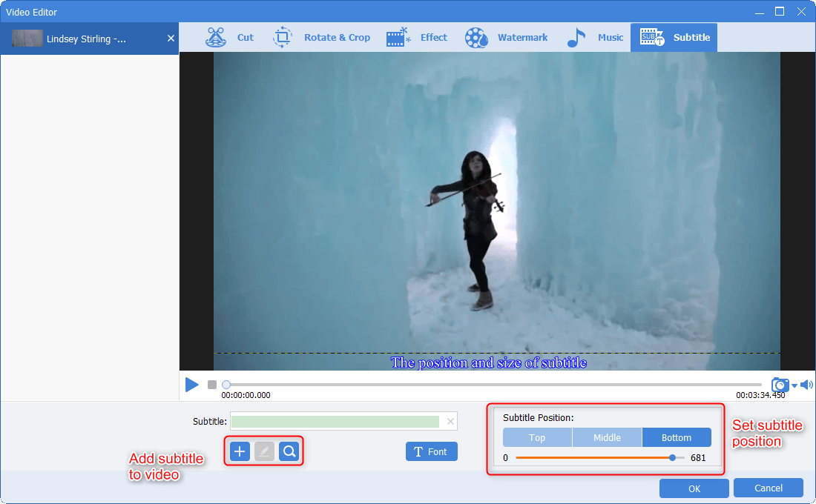The width and height of the screenshot is (816, 504).
Task: Click the Subtitle SUB icon
Action: click(x=651, y=38)
